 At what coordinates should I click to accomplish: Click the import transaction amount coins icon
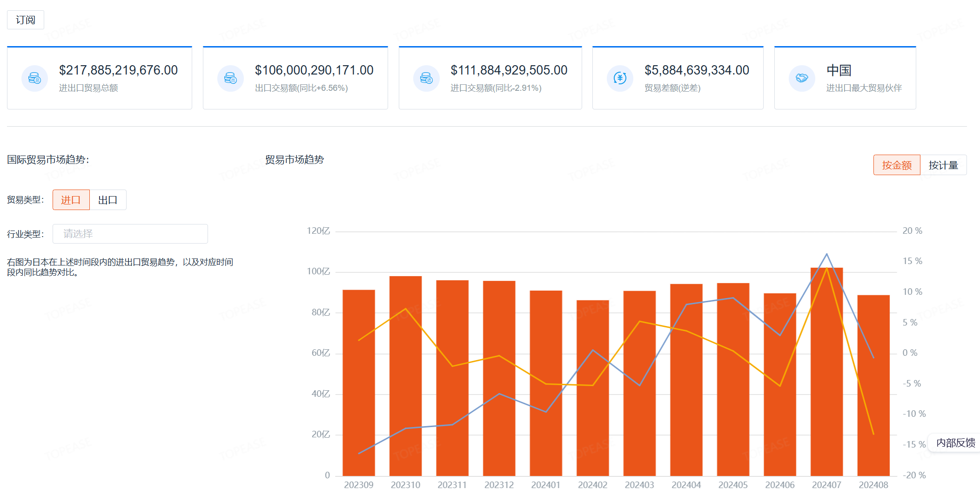point(426,78)
